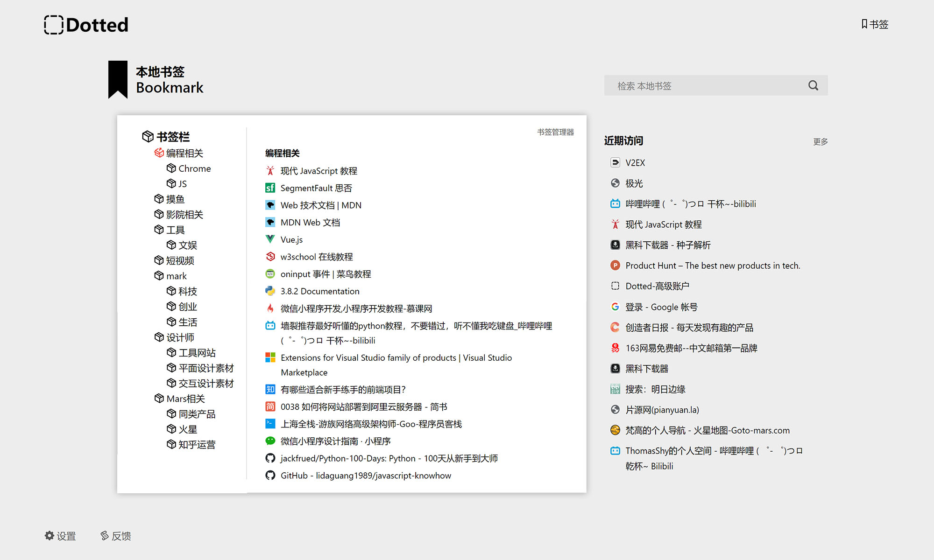Click the bilibili favicon for 哔哩哔哩 干杯
934x560 pixels.
click(x=615, y=203)
